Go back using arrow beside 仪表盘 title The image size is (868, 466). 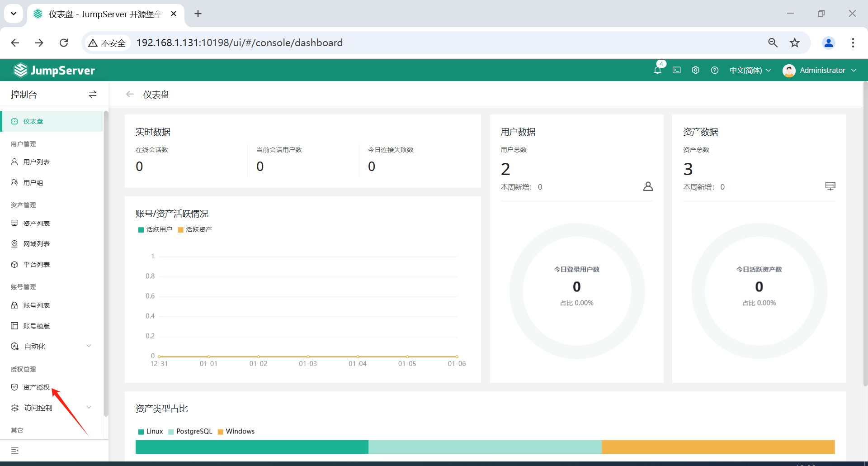click(130, 94)
